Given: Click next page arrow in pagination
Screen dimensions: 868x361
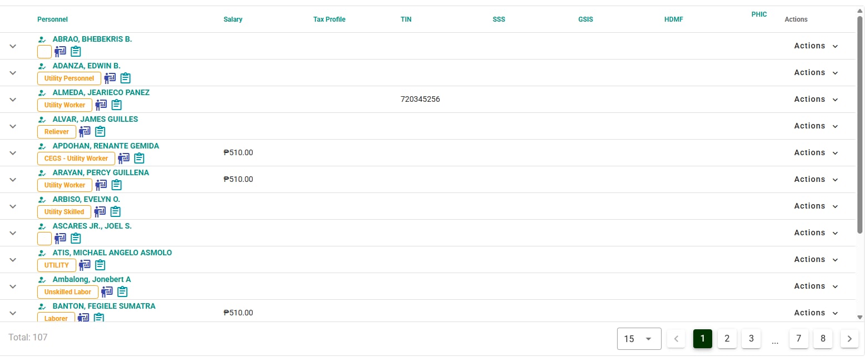Looking at the screenshot, I should pyautogui.click(x=849, y=339).
